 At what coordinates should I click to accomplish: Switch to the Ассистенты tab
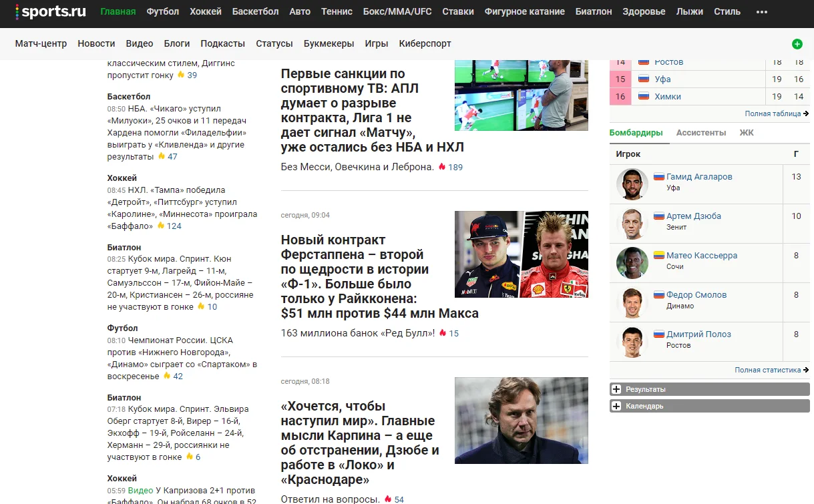700,133
